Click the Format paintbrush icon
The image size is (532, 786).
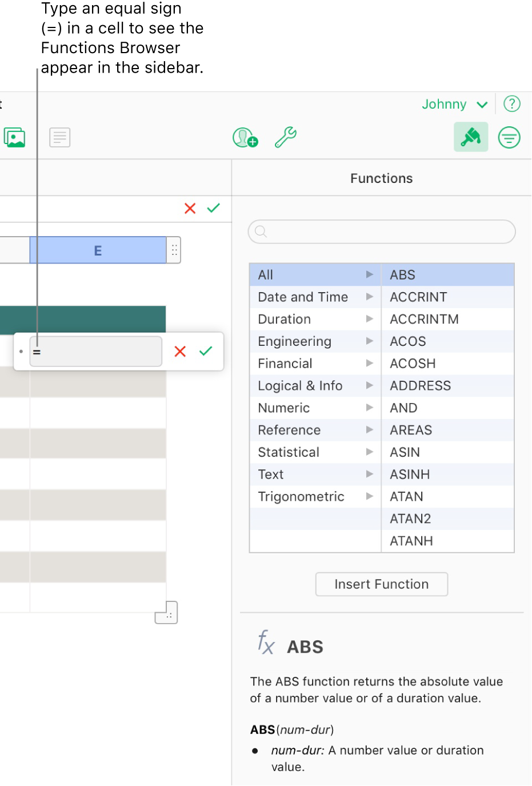[471, 137]
